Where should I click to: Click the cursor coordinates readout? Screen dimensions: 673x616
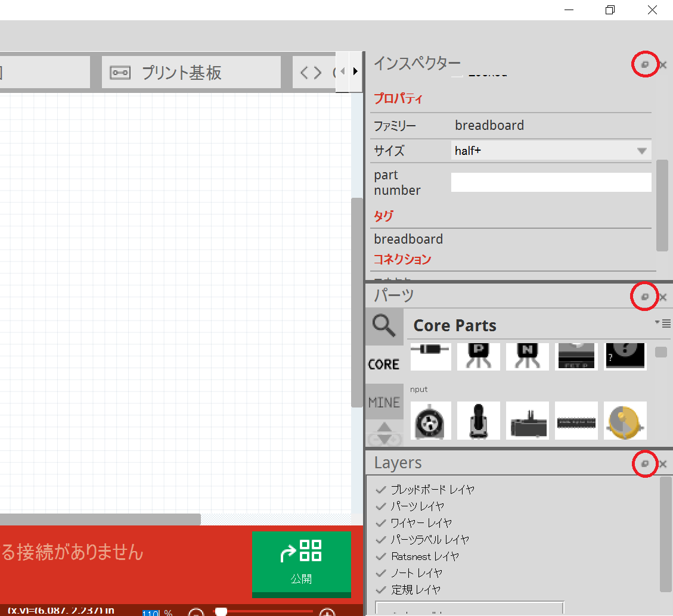[61, 611]
